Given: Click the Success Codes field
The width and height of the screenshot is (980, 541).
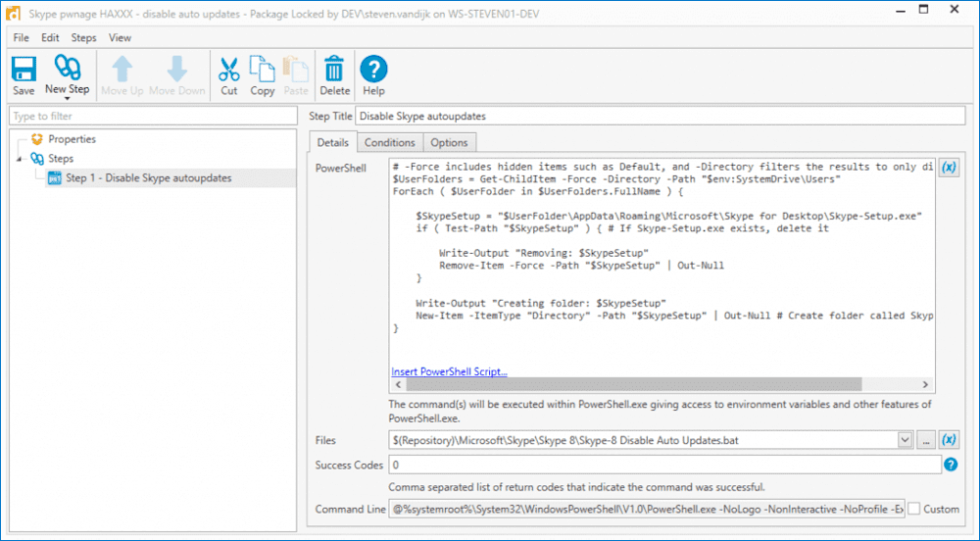Looking at the screenshot, I should pos(665,465).
